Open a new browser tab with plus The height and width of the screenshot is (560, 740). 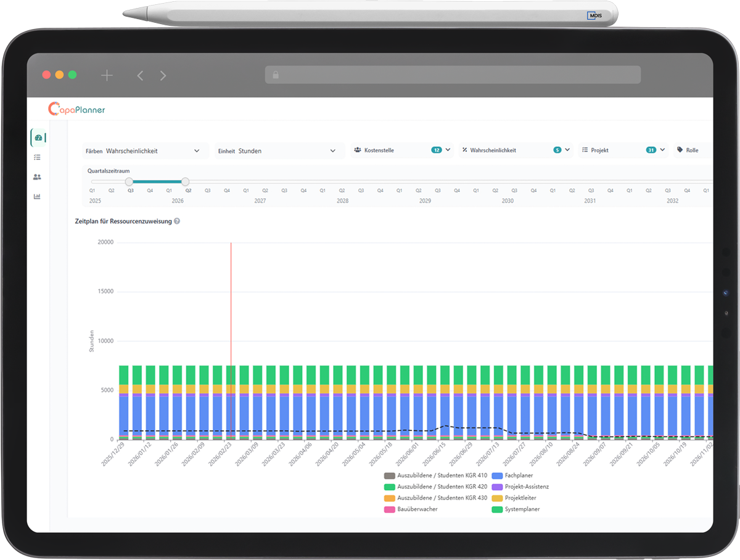(x=107, y=75)
